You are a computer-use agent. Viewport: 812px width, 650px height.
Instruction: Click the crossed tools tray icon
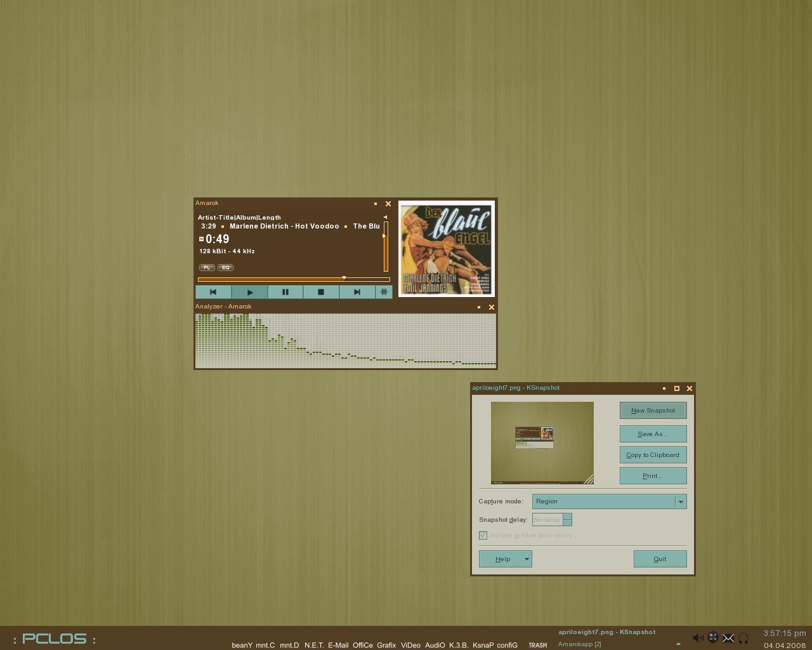click(x=728, y=638)
